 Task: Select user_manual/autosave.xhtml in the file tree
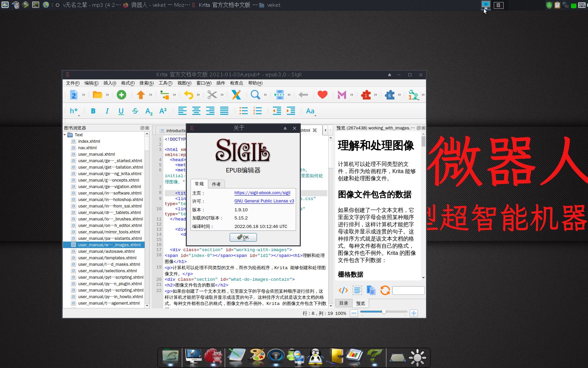(107, 251)
